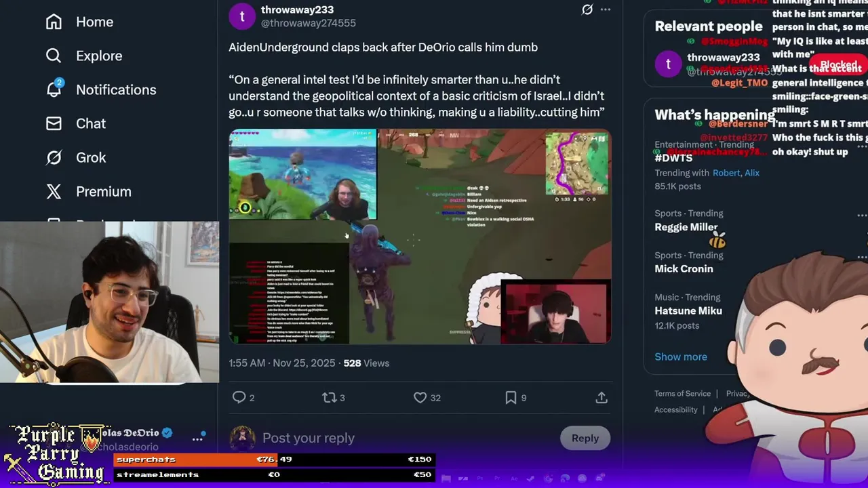Open Chat in the sidebar
The width and height of the screenshot is (868, 488).
pos(76,123)
